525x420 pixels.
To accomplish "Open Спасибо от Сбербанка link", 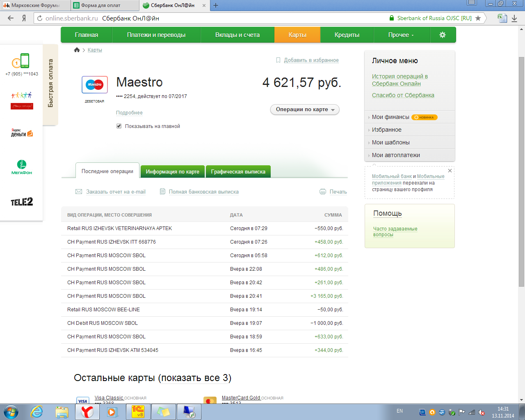I will tap(403, 95).
